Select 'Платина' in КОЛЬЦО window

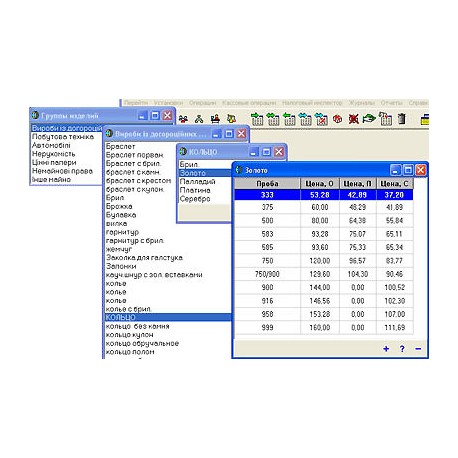(x=195, y=190)
